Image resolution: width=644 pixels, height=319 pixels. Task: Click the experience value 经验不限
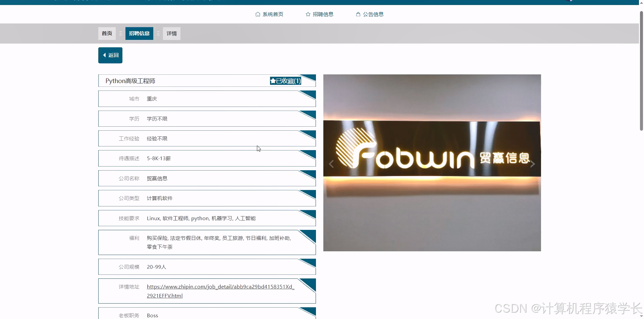click(x=157, y=139)
